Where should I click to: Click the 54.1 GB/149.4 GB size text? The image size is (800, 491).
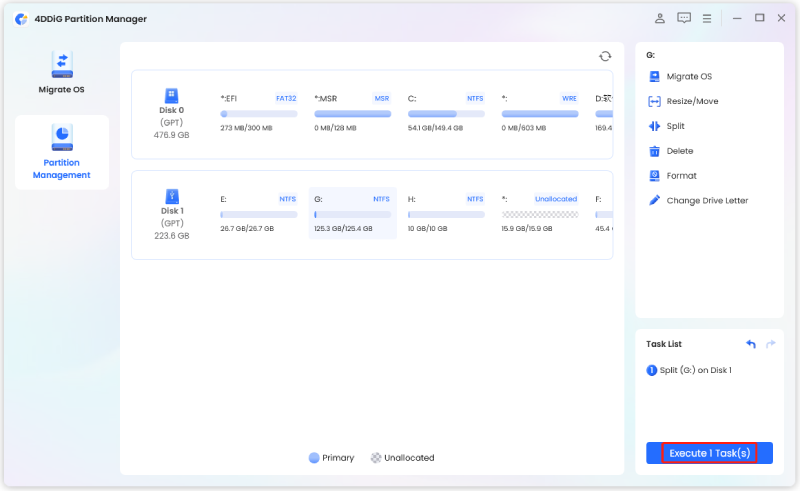[x=435, y=128]
